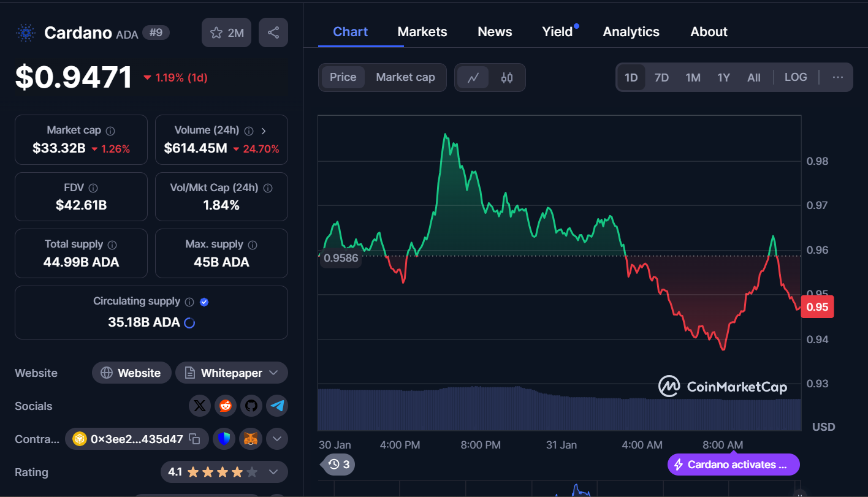Select the Price chart toggle
The width and height of the screenshot is (868, 497).
[x=343, y=77]
